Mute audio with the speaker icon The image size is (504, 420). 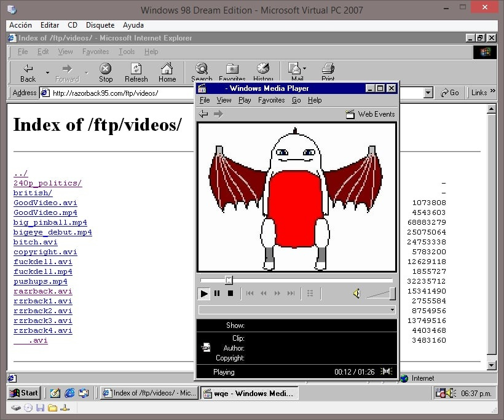[x=356, y=293]
